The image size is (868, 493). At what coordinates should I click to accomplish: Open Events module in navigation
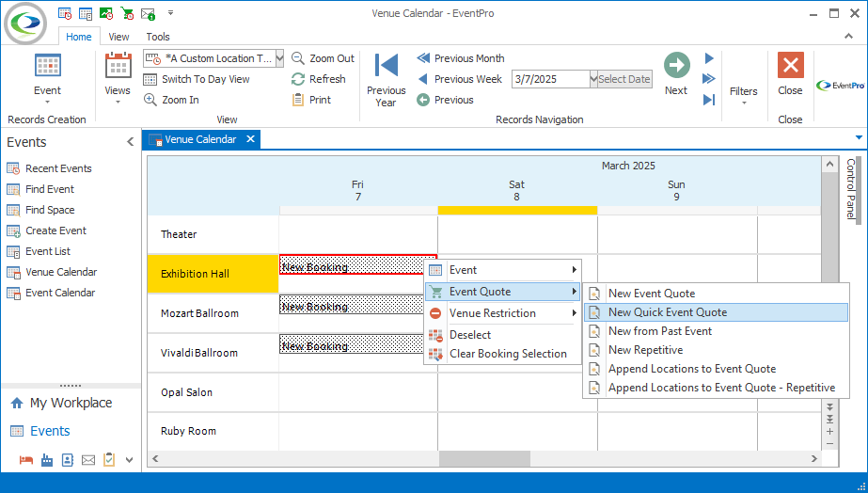(40, 431)
